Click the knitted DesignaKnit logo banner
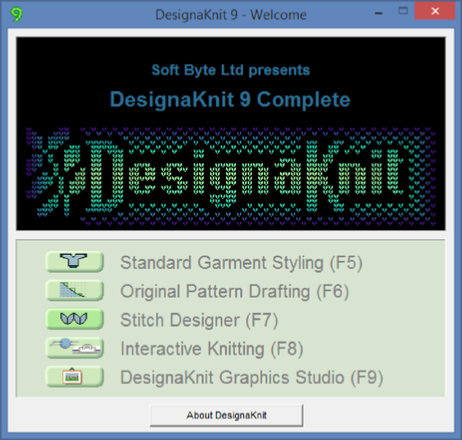 [x=231, y=176]
